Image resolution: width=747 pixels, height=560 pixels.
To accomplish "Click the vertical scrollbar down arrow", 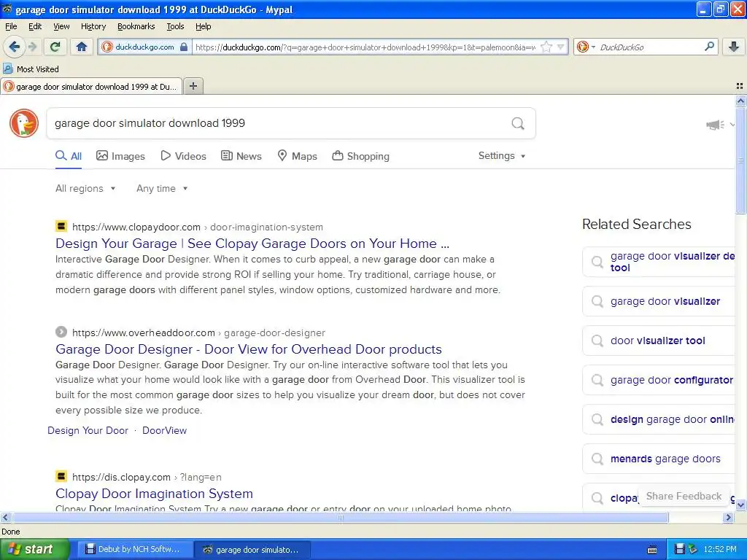I will (740, 505).
